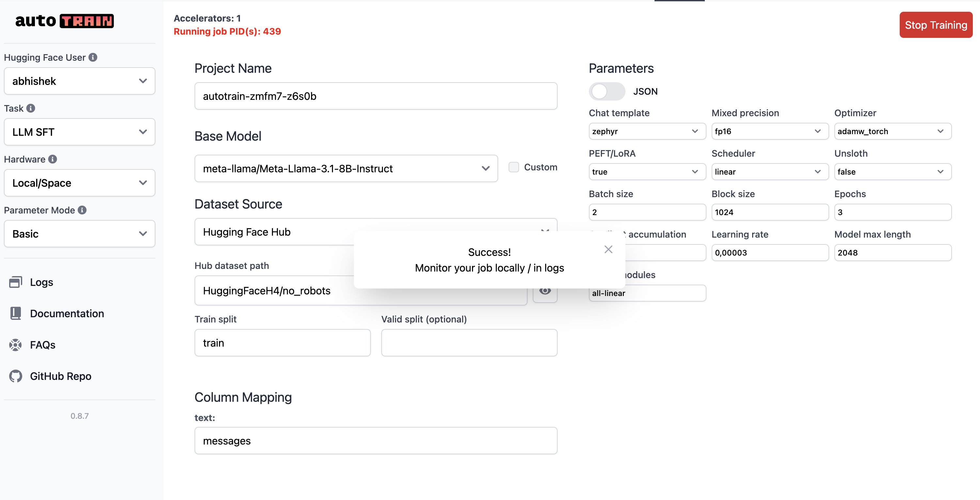The height and width of the screenshot is (500, 980).
Task: Close the Success notification popup
Action: 608,249
